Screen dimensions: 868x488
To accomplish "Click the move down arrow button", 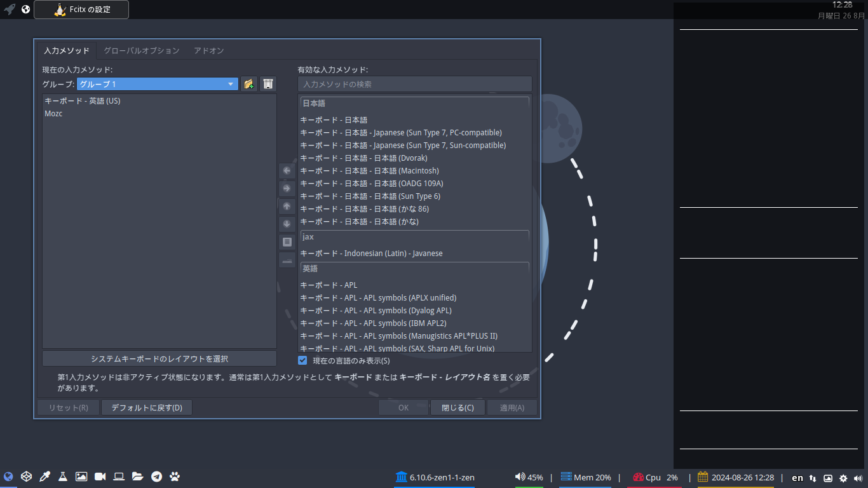I will click(287, 224).
